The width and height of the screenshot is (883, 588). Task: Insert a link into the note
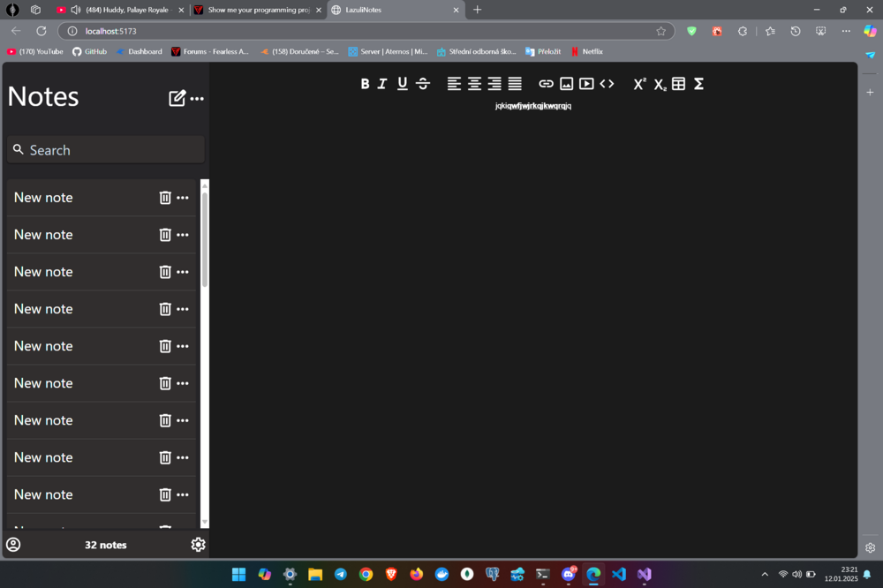[546, 84]
